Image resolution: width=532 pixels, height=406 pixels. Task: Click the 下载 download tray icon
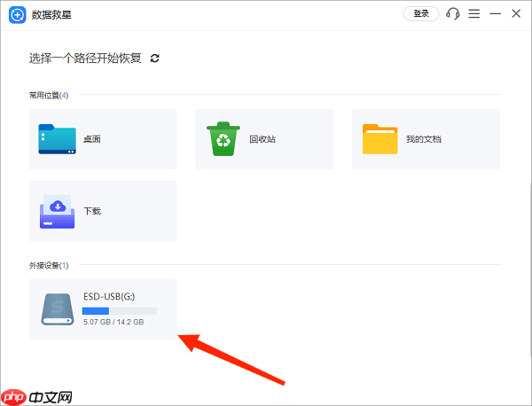click(58, 211)
